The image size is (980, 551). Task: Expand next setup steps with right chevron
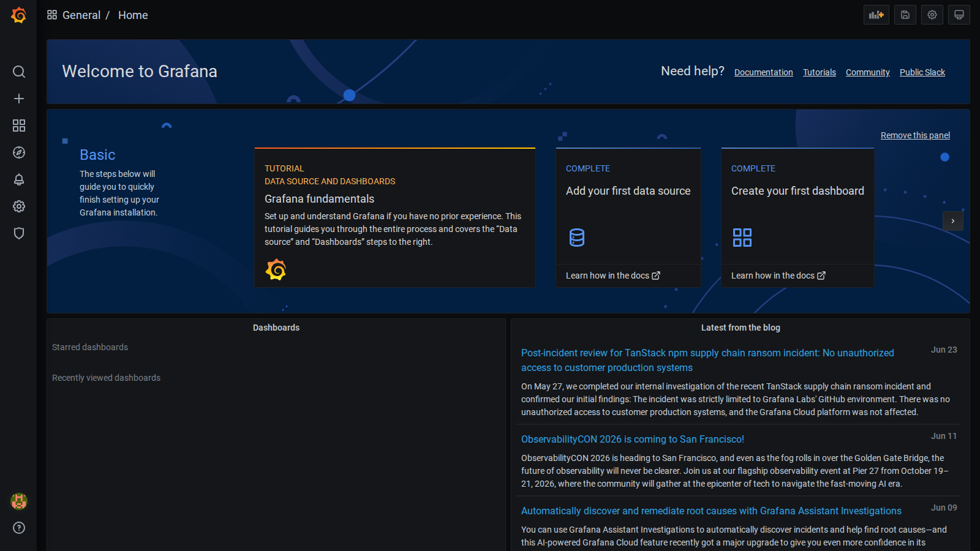click(x=953, y=221)
